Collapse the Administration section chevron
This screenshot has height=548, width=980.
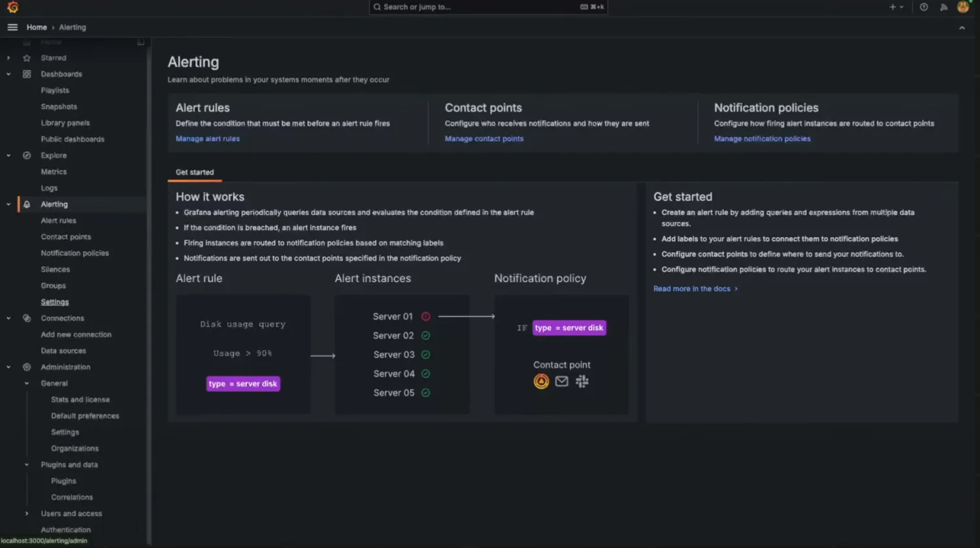pos(8,367)
